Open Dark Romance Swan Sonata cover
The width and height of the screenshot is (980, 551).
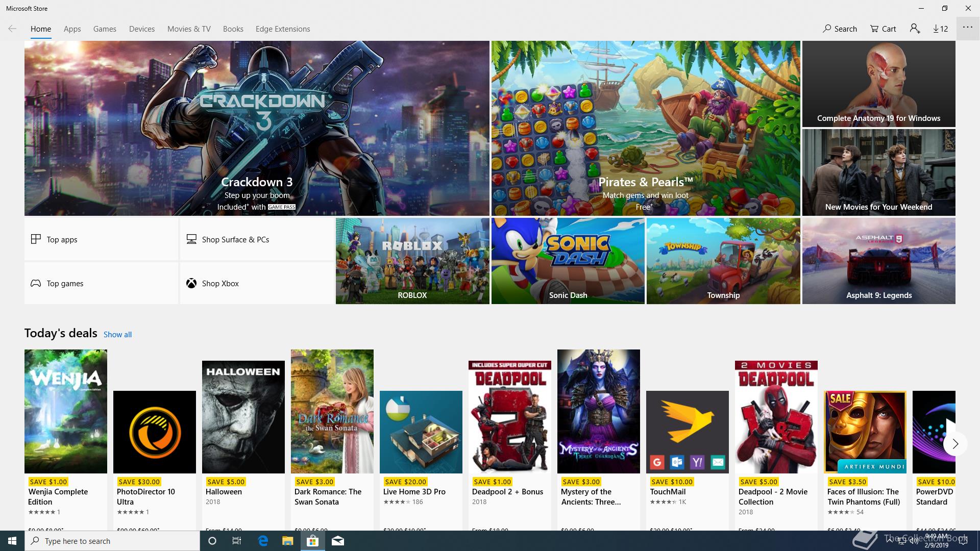click(332, 411)
